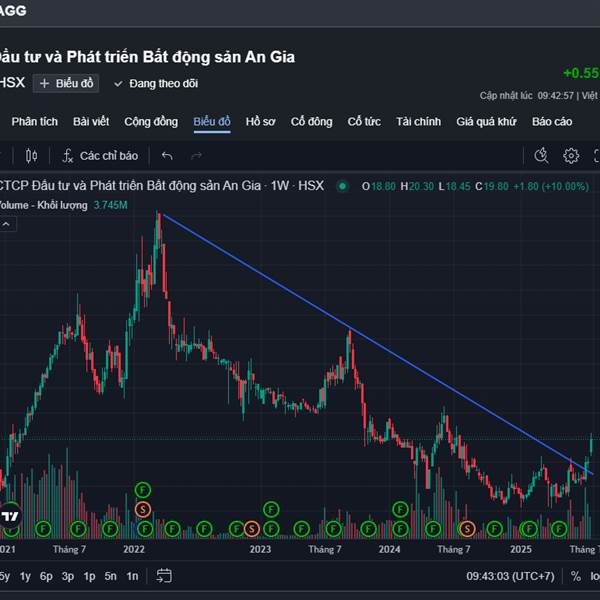View the Tài chính tab
Screen dimensions: 600x600
419,122
